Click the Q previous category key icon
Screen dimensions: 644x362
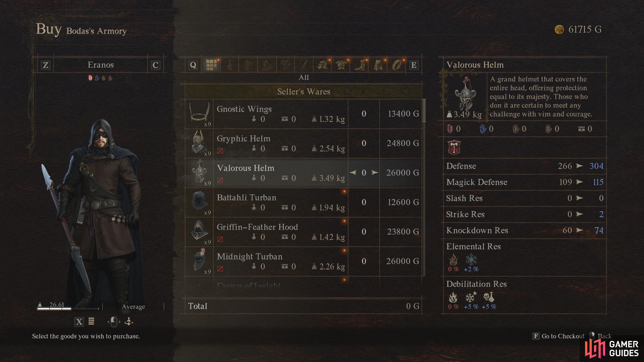[193, 65]
